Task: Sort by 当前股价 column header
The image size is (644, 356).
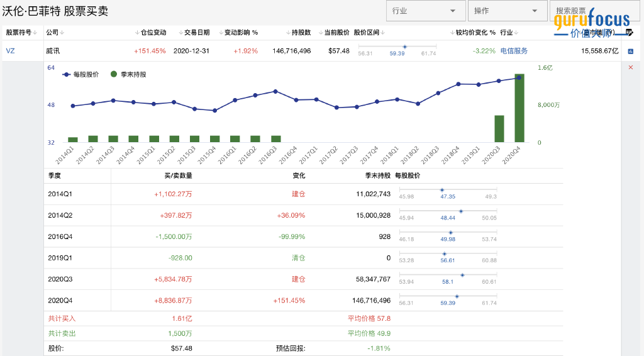Action: [334, 33]
